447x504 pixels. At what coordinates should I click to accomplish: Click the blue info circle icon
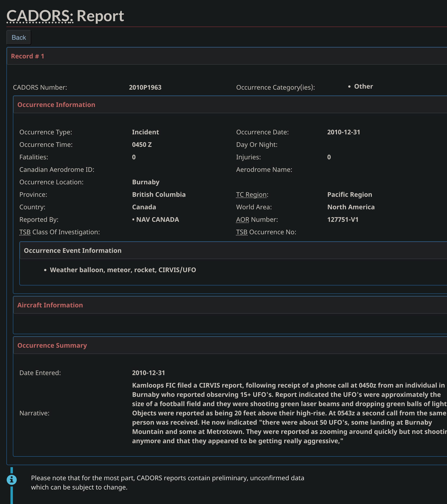tap(12, 480)
